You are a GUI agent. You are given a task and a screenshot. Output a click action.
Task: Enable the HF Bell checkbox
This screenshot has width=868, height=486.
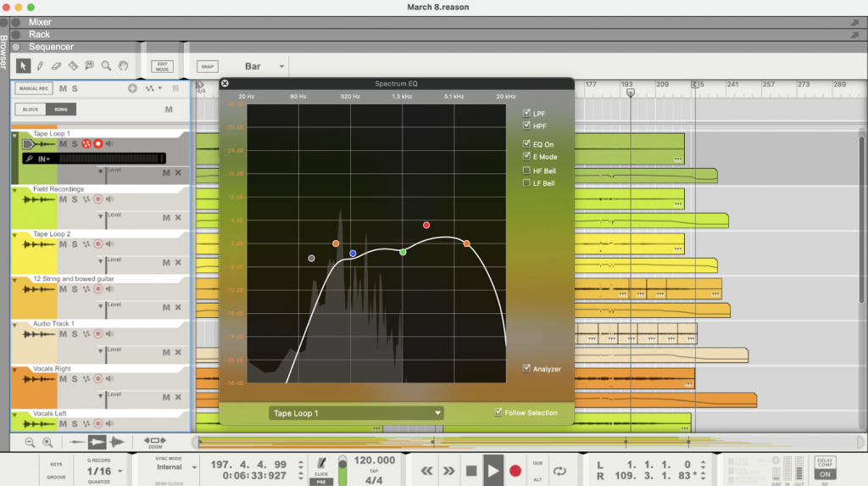pyautogui.click(x=526, y=170)
